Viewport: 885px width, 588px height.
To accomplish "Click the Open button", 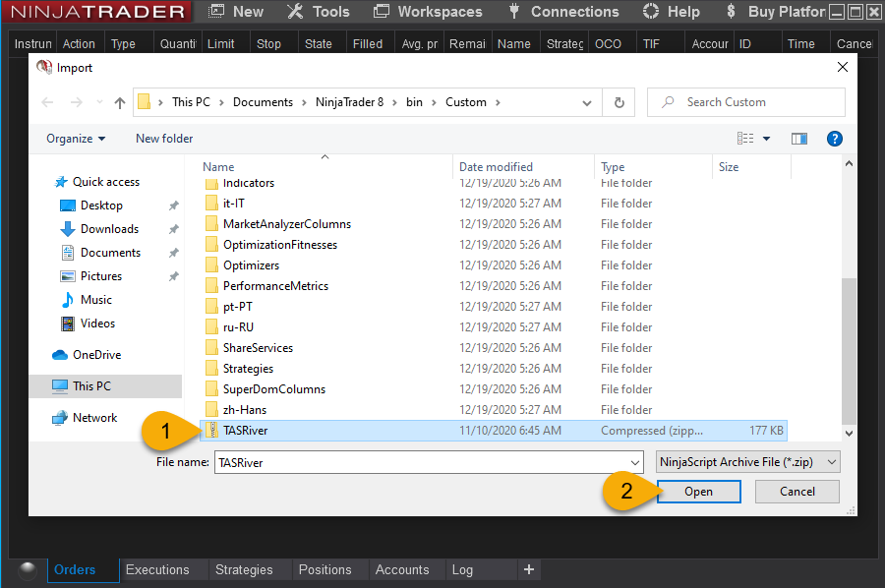I will point(699,492).
